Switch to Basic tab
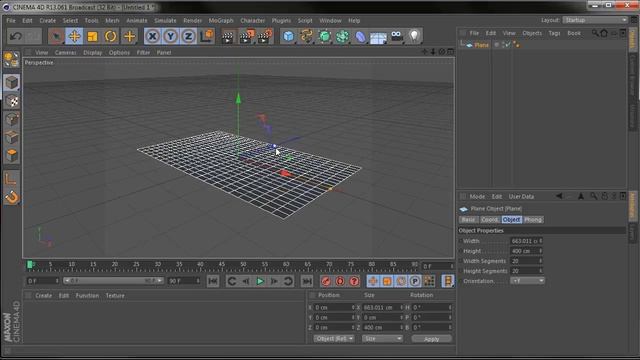The image size is (640, 360). pos(469,220)
